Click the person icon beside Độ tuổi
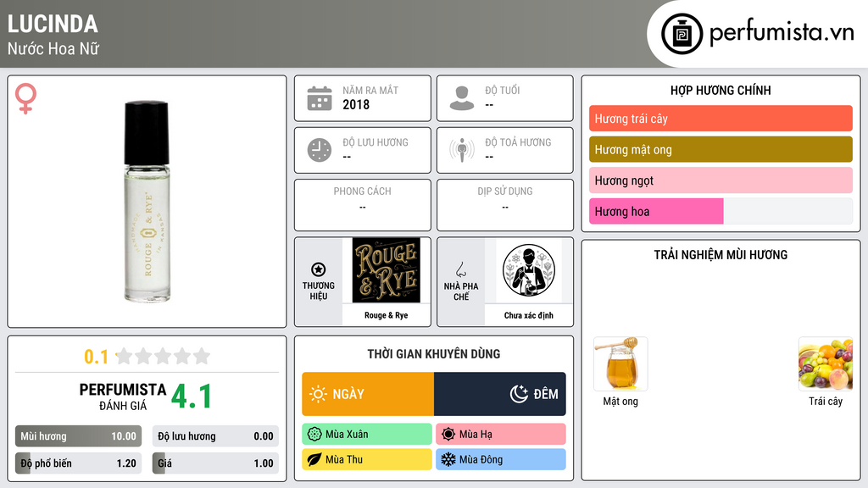 point(462,98)
